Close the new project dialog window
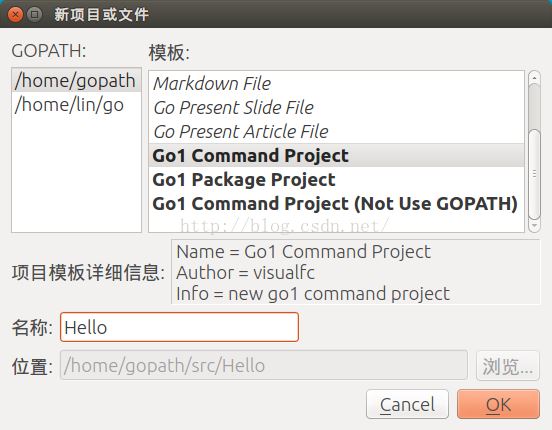 coord(15,14)
